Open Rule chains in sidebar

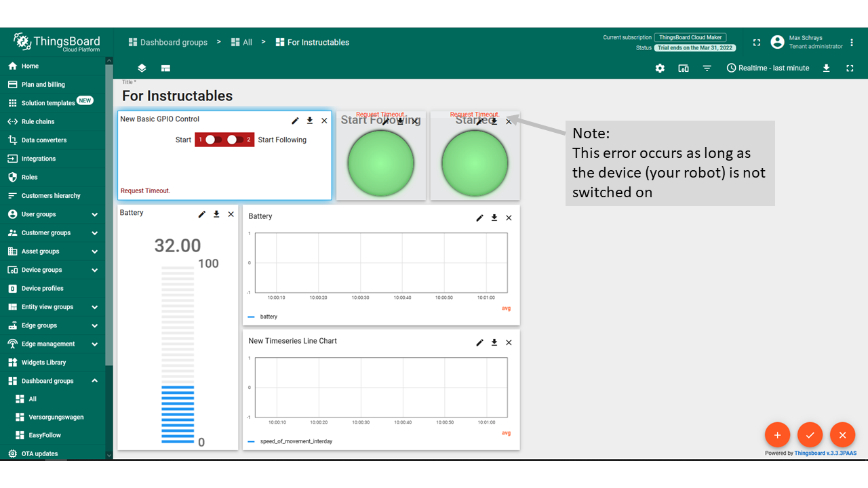click(38, 122)
